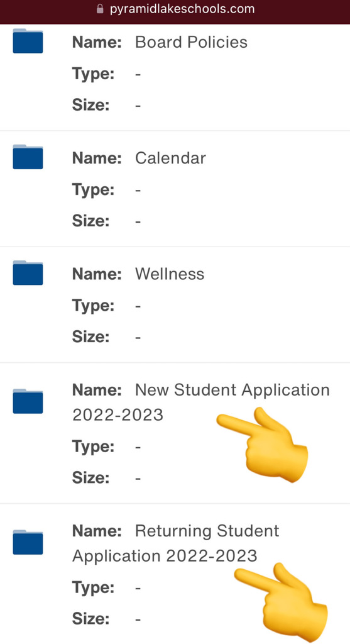350x644 pixels.
Task: Open Returning Student Application 2022-2023 link
Action: click(x=175, y=543)
